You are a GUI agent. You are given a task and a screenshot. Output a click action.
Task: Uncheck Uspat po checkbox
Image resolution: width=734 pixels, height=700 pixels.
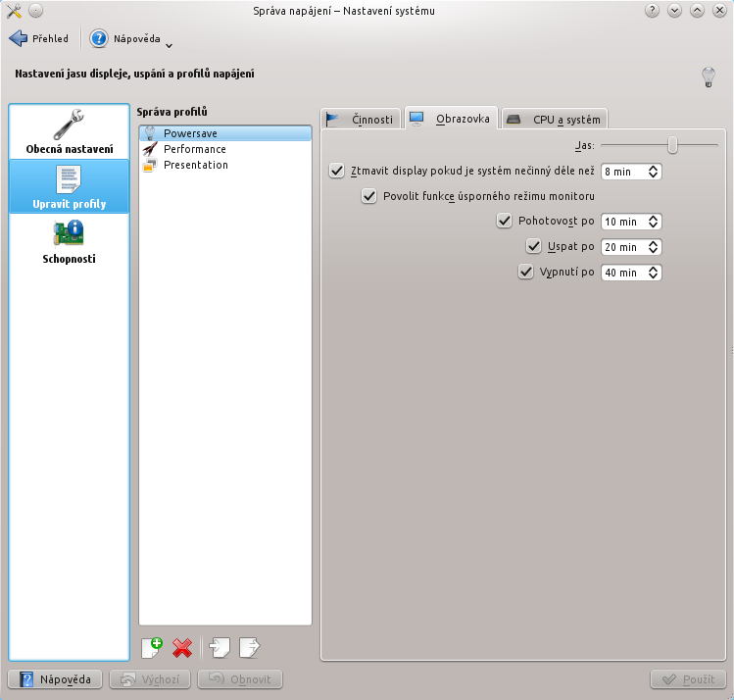click(x=534, y=246)
